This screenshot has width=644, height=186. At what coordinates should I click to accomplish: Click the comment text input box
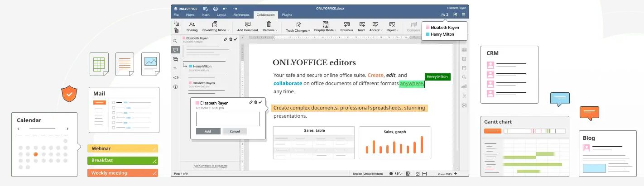pyautogui.click(x=228, y=119)
